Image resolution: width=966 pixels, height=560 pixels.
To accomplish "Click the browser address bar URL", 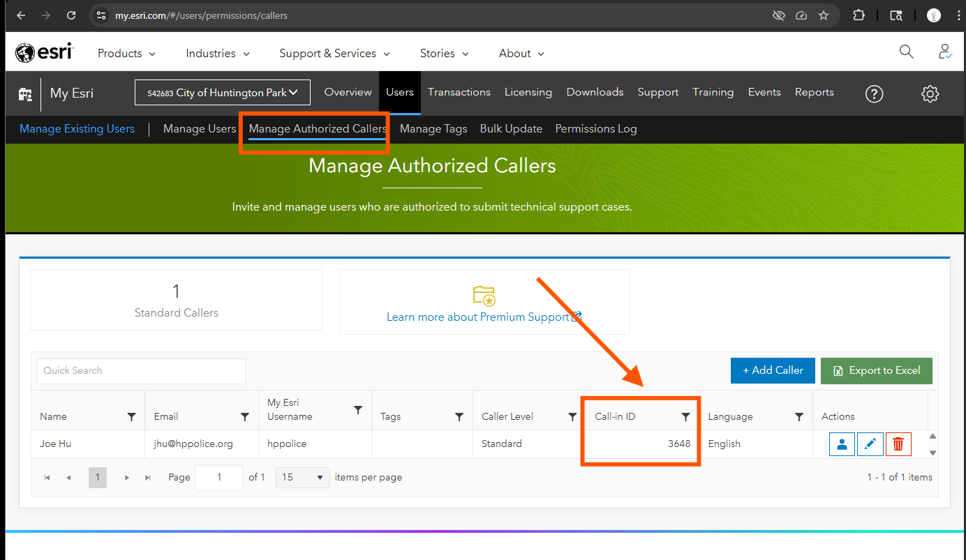I will click(x=202, y=15).
